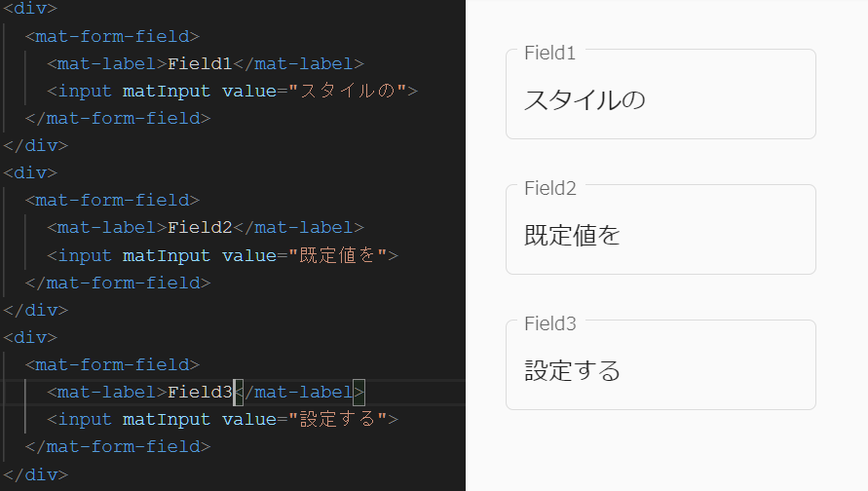Image resolution: width=868 pixels, height=491 pixels.
Task: Click the code text Field1 inside mat-label
Action: coord(200,63)
